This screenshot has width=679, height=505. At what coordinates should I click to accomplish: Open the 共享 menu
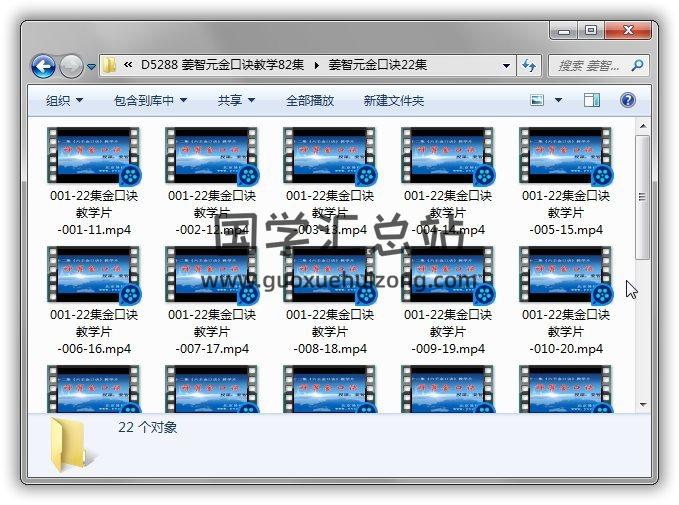point(236,100)
